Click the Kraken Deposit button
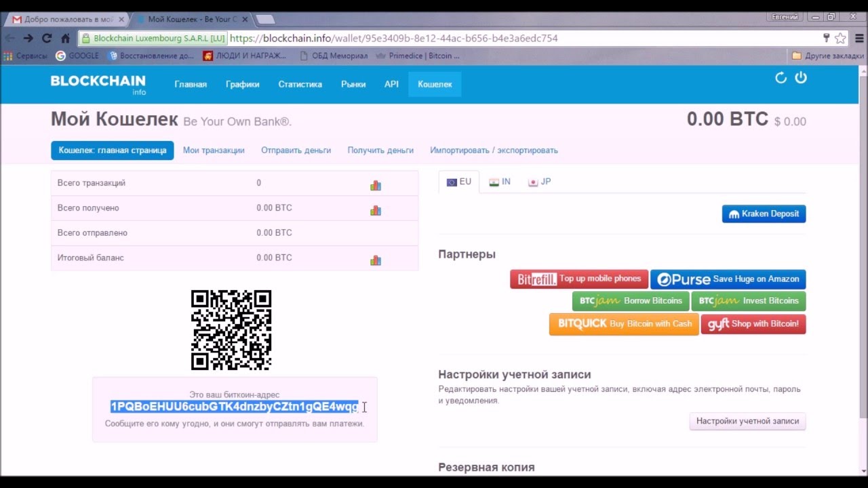This screenshot has width=868, height=488. coord(764,213)
